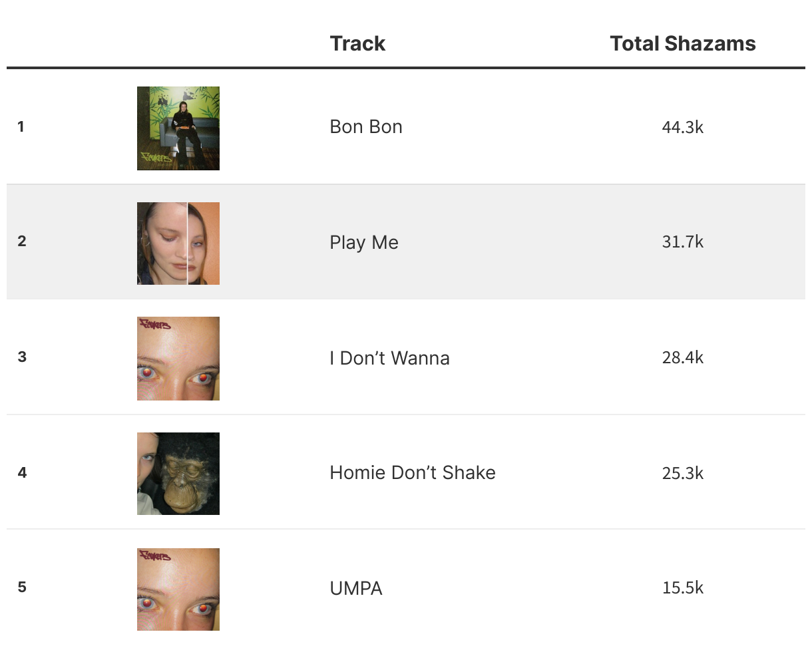812x652 pixels.
Task: Click the 25.3k Shazams count
Action: 682,472
